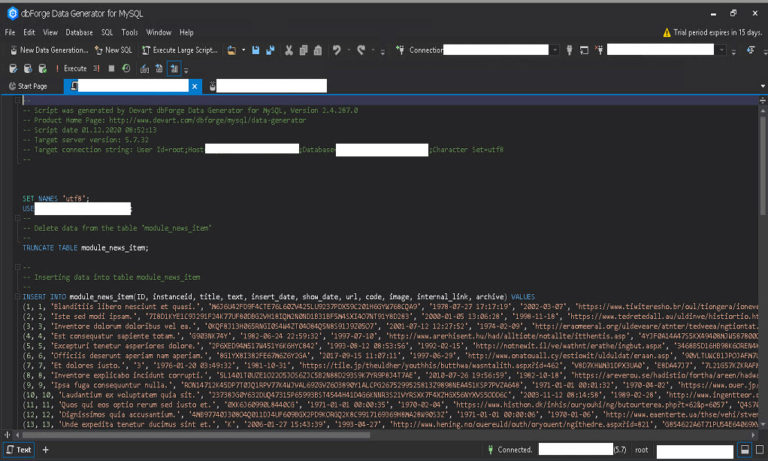The image size is (768, 461).
Task: Open the New Data Generation wizard
Action: pyautogui.click(x=48, y=50)
